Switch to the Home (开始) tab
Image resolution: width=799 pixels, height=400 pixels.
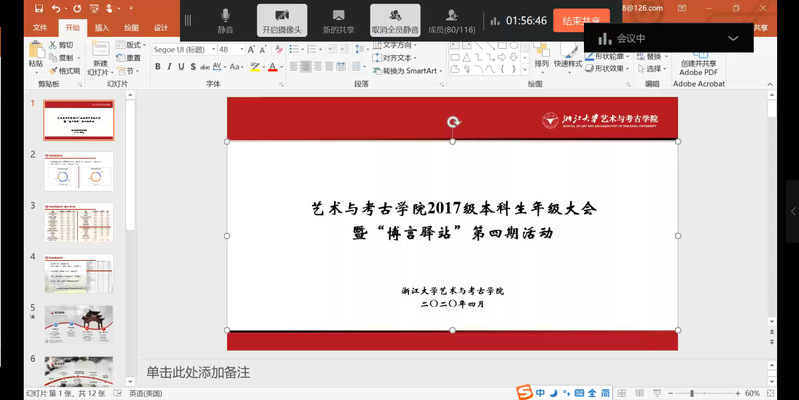(x=72, y=28)
